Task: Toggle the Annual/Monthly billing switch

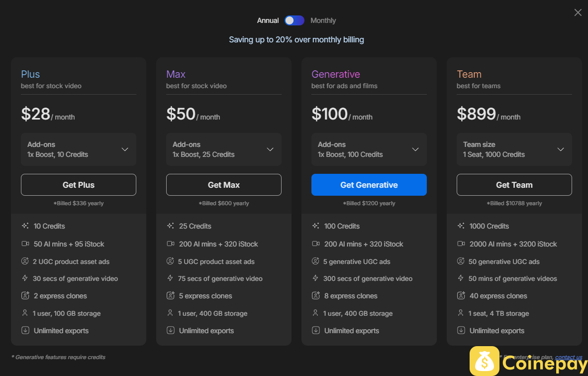Action: (294, 20)
